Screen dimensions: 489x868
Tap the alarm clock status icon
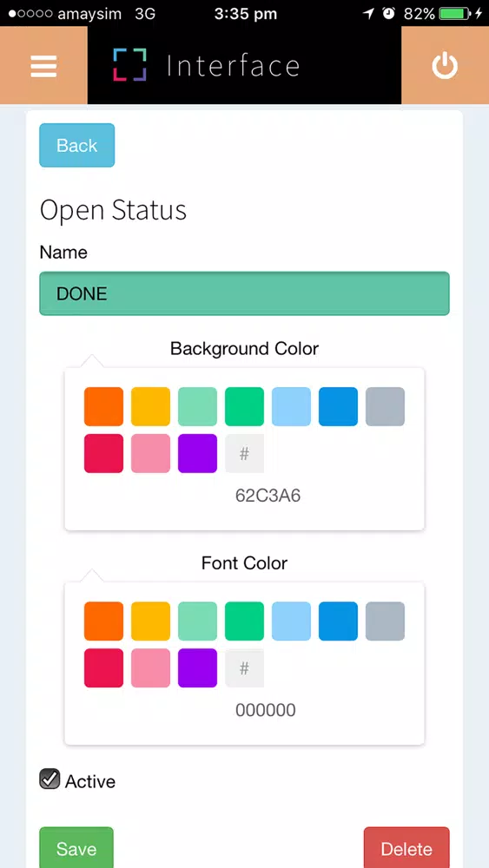coord(389,14)
